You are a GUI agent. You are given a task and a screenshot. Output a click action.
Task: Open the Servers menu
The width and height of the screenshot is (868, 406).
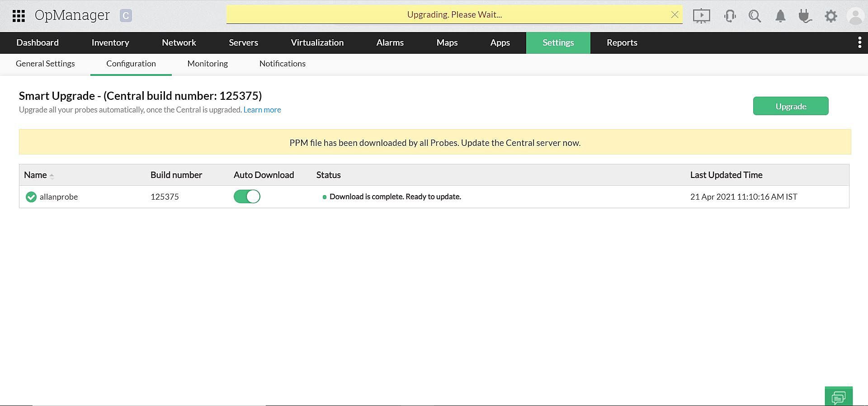[243, 42]
